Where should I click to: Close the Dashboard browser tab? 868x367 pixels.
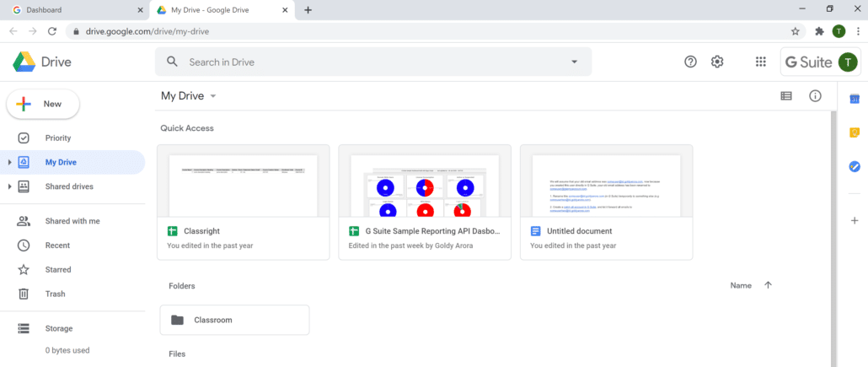tap(139, 10)
